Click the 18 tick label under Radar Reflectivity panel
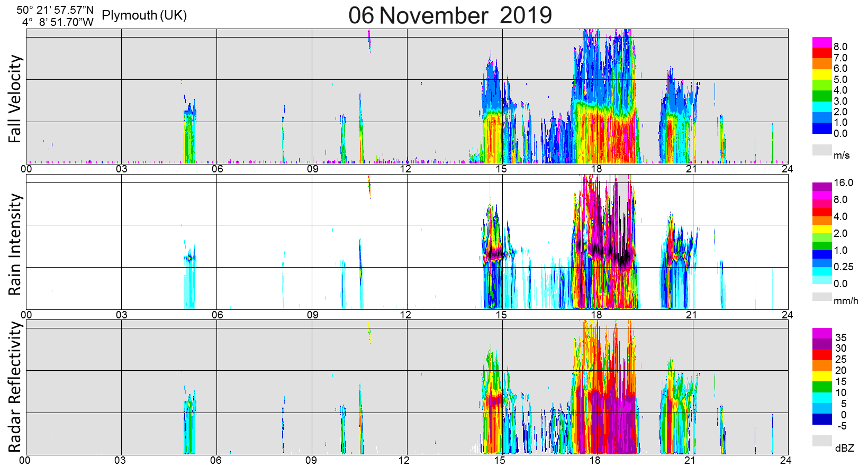Viewport: 868px width, 476px height. tap(595, 460)
